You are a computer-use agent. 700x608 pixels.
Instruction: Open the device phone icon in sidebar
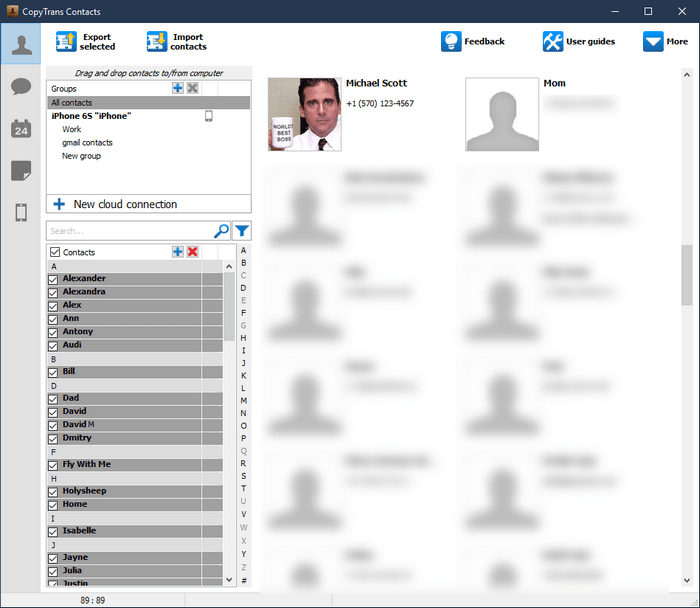pos(21,212)
